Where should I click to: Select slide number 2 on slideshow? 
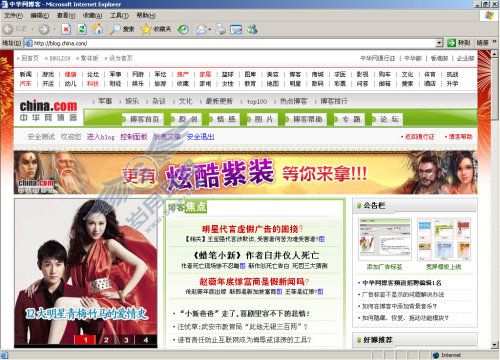pos(106,340)
